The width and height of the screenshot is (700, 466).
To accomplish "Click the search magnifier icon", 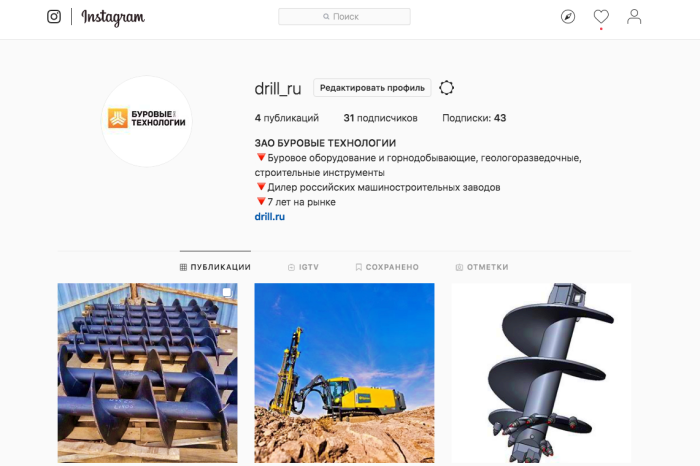I will [326, 17].
